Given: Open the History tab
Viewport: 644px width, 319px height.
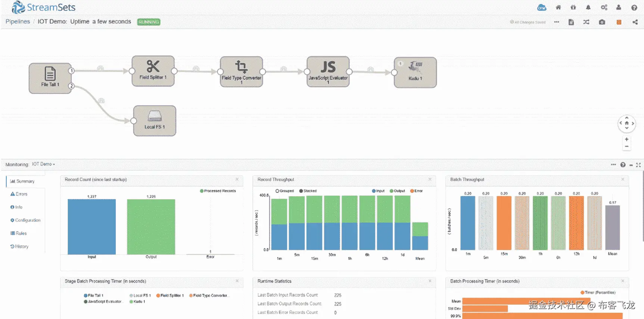Looking at the screenshot, I should 19,246.
